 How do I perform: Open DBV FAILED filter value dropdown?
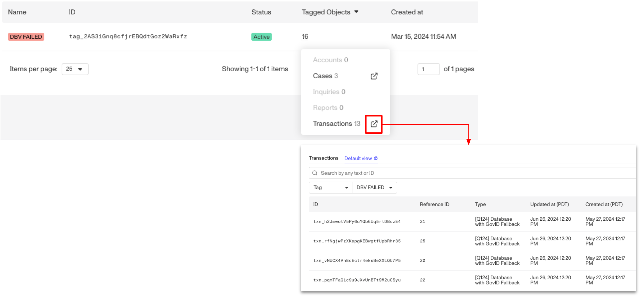(x=375, y=188)
